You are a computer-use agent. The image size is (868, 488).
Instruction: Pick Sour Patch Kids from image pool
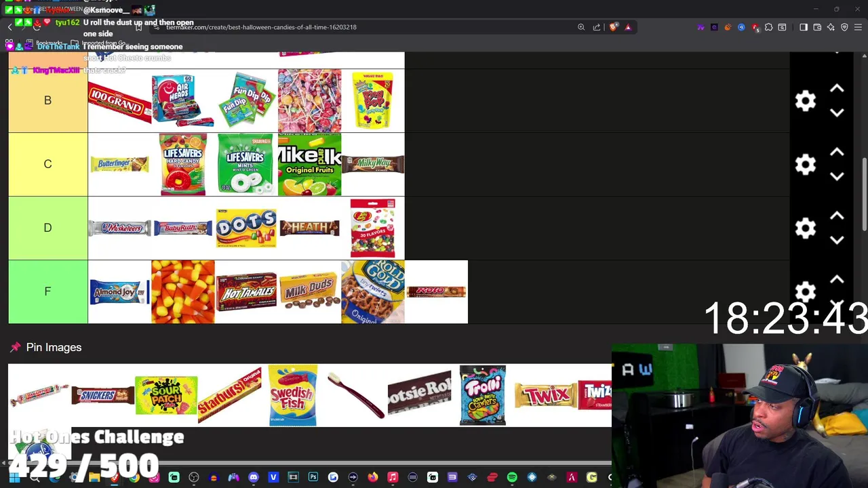click(x=166, y=395)
